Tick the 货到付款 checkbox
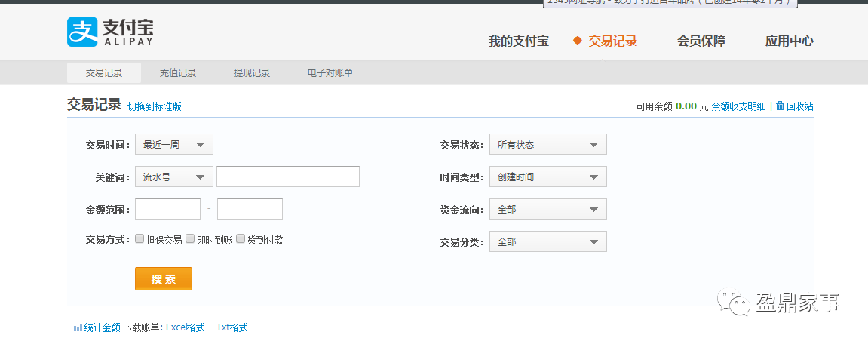868x341 pixels. (x=241, y=239)
